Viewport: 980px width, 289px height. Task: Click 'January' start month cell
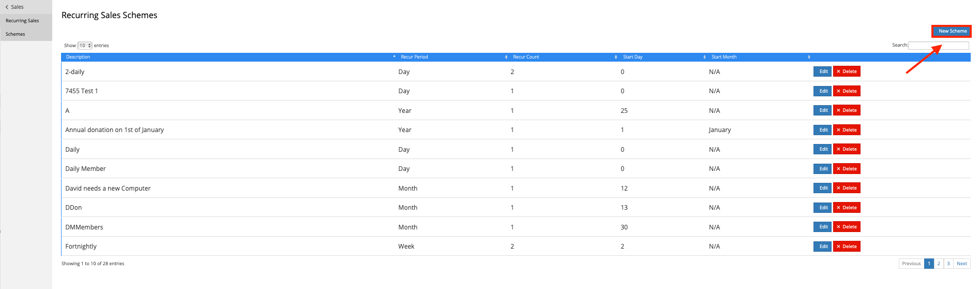(x=720, y=130)
